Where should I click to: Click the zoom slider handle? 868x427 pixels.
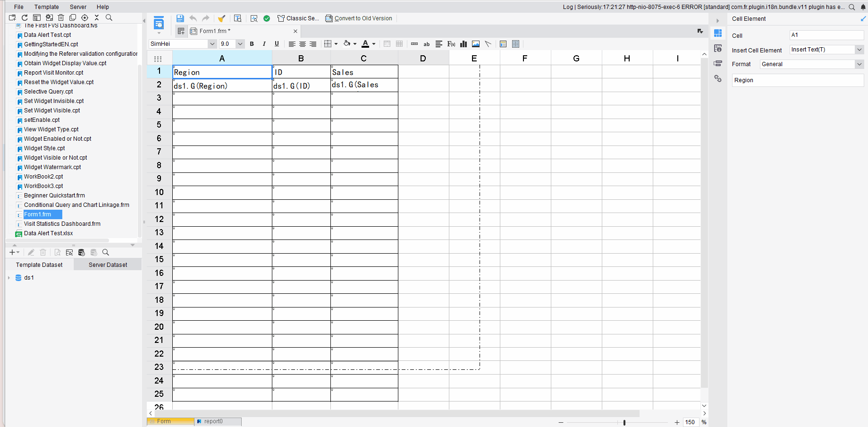click(x=624, y=422)
